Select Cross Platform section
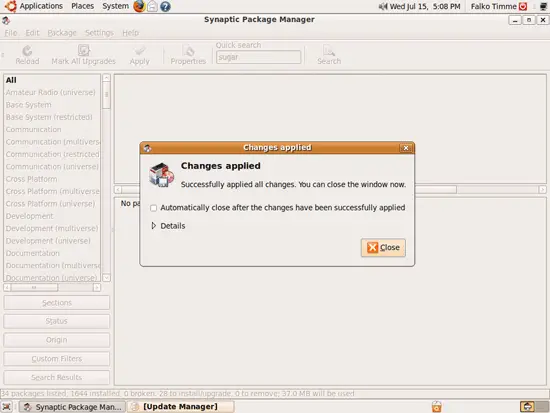The width and height of the screenshot is (550, 413). [x=52, y=179]
